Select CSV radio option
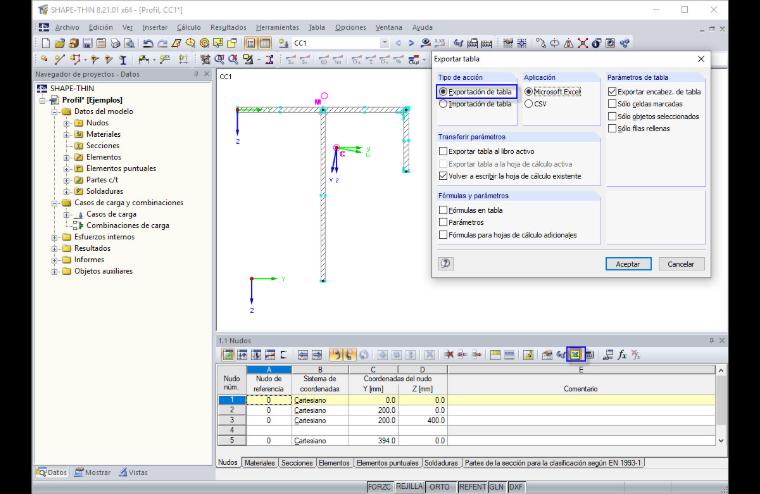760x494 pixels. coord(528,104)
